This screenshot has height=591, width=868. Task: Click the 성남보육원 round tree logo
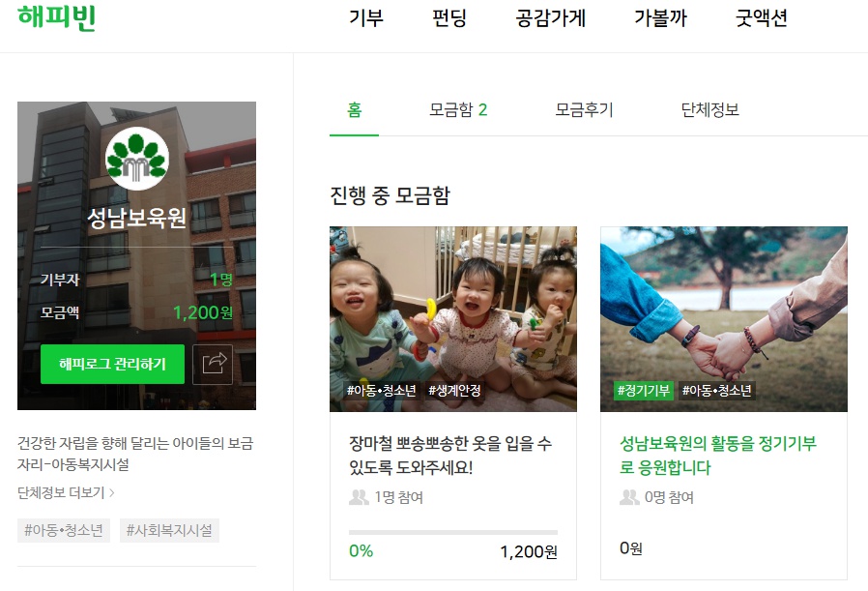(x=136, y=159)
